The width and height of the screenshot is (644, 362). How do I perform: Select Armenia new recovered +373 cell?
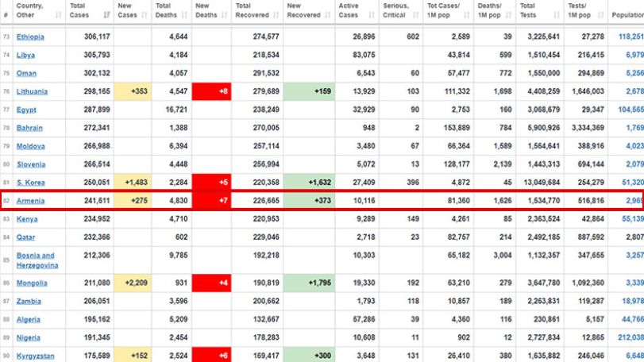coord(309,201)
